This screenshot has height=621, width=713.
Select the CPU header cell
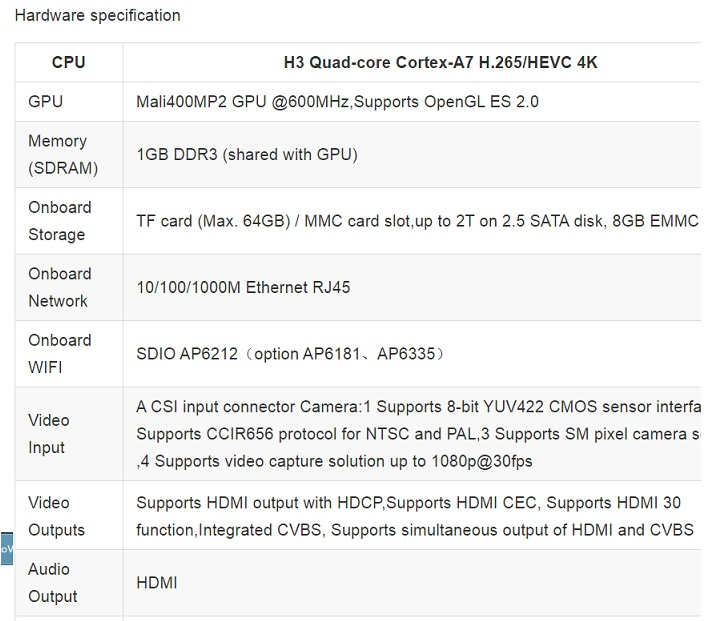coord(69,62)
